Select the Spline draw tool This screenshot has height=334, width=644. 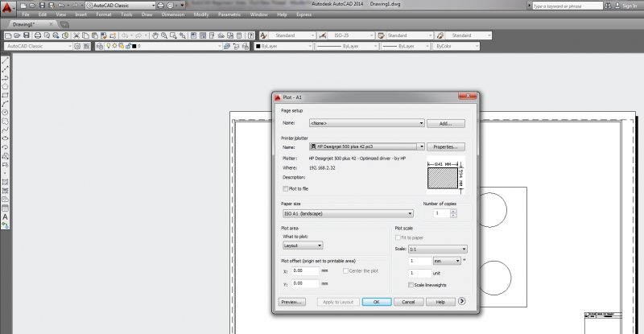pyautogui.click(x=6, y=130)
